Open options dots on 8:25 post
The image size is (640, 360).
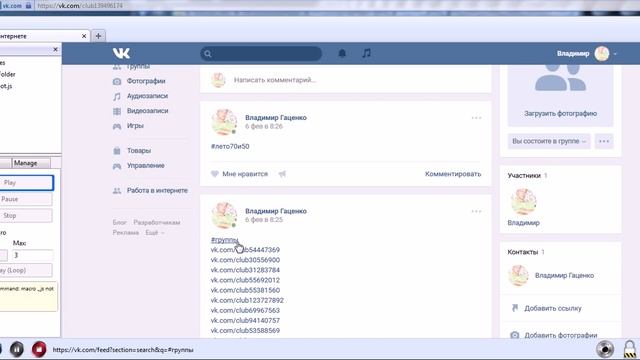(x=476, y=211)
